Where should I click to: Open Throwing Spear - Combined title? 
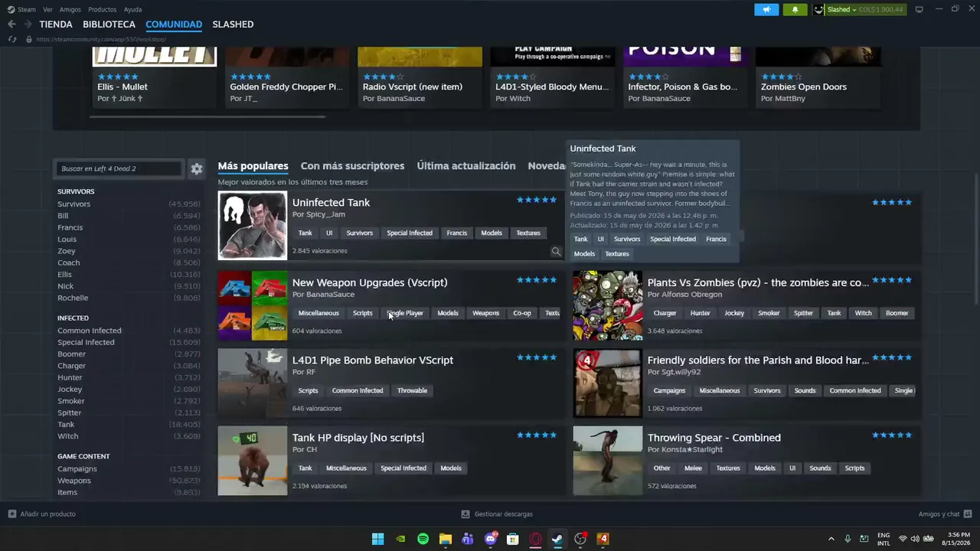714,438
